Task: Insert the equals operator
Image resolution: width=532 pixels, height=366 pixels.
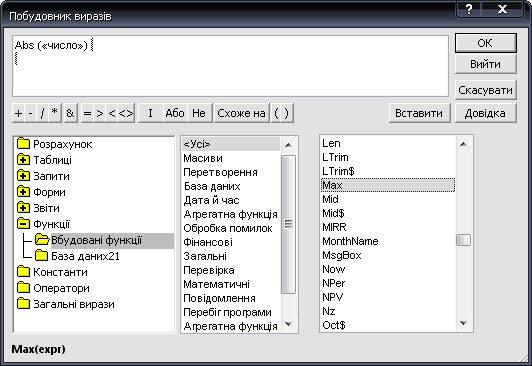Action: (87, 113)
